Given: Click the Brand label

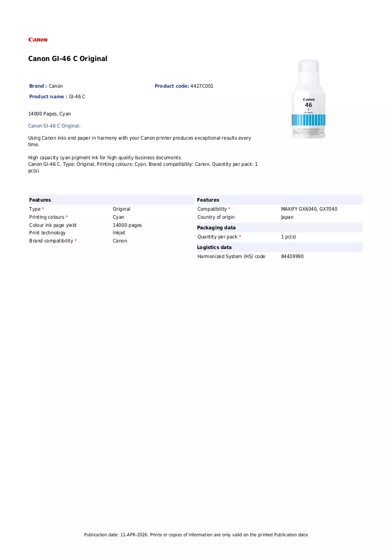Looking at the screenshot, I should tap(38, 86).
